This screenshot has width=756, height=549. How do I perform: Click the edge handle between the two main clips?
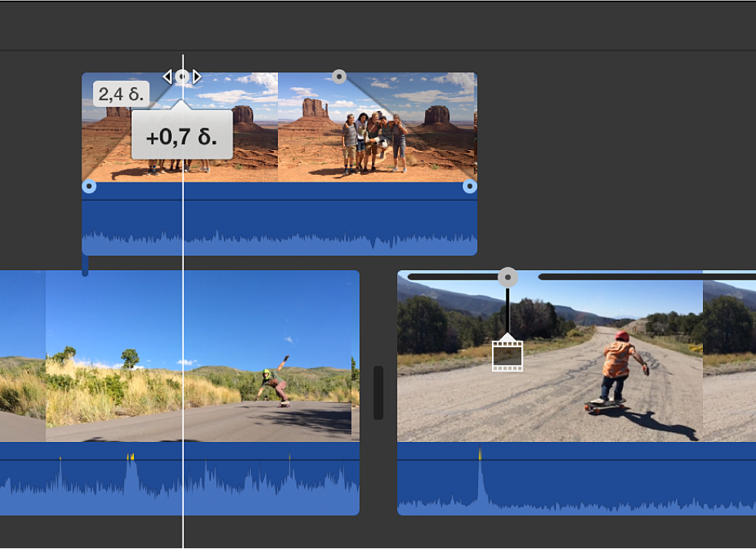pyautogui.click(x=378, y=393)
